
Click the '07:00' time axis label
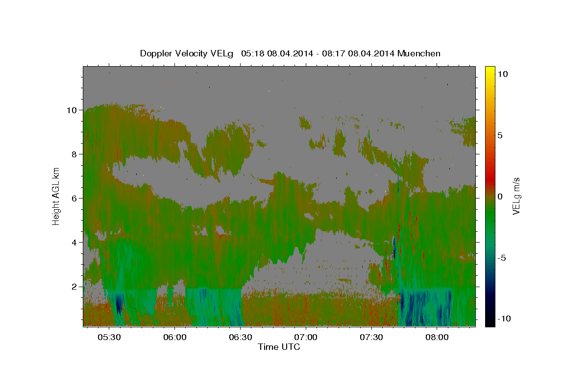click(x=306, y=338)
